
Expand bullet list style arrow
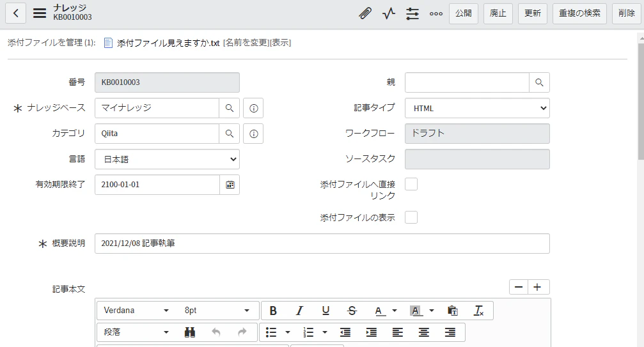click(288, 332)
